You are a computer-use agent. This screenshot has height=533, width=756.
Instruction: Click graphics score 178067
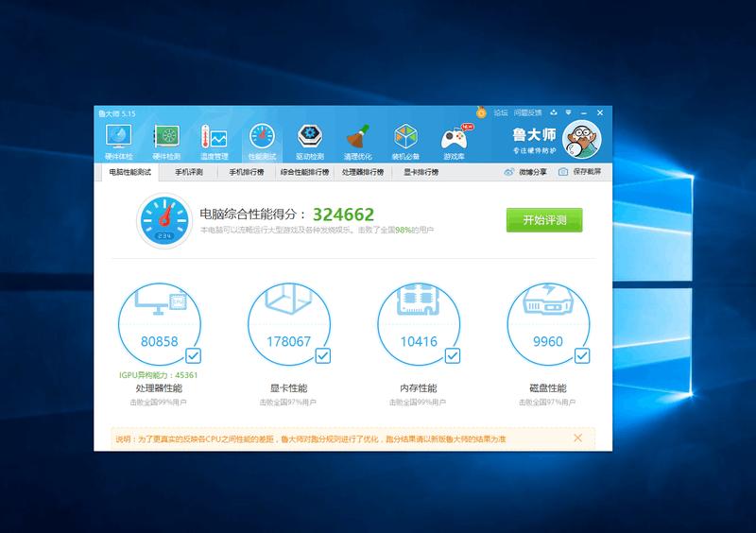coord(289,341)
